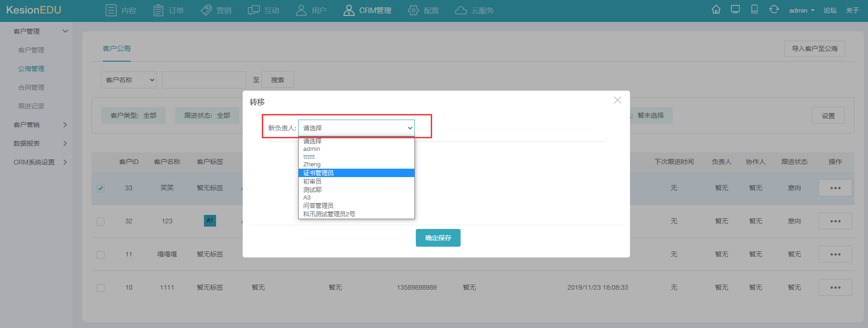
Task: Check the row checkbox for customer 11
Action: (100, 255)
